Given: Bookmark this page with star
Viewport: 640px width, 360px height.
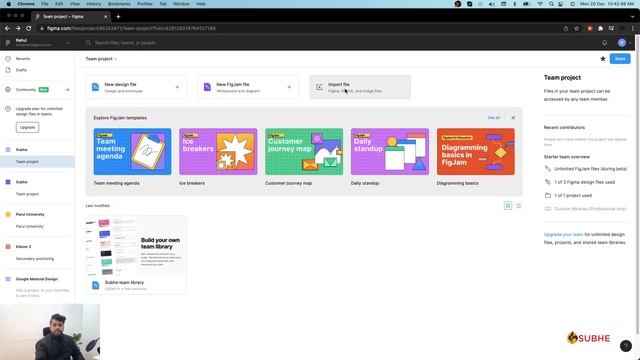Looking at the screenshot, I should pyautogui.click(x=576, y=29).
